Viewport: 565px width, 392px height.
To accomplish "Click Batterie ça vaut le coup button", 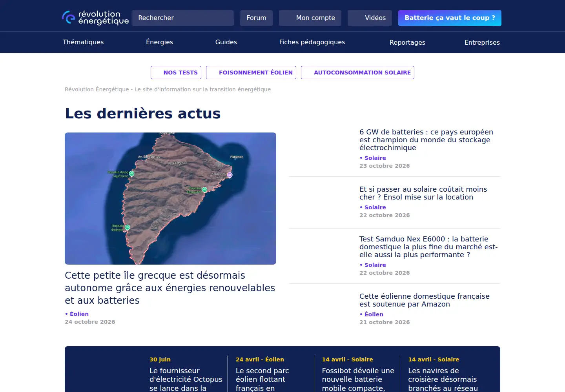I will pos(450,18).
